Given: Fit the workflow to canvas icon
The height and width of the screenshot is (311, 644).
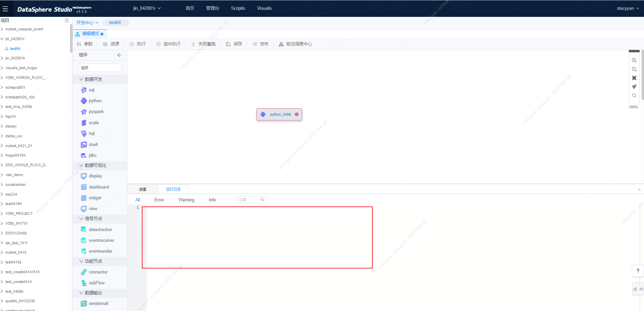Looking at the screenshot, I should point(634,78).
